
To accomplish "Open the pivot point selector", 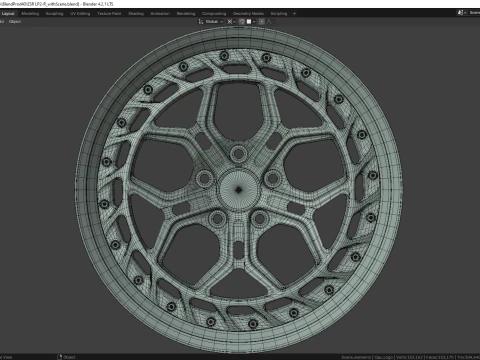I will [x=231, y=22].
